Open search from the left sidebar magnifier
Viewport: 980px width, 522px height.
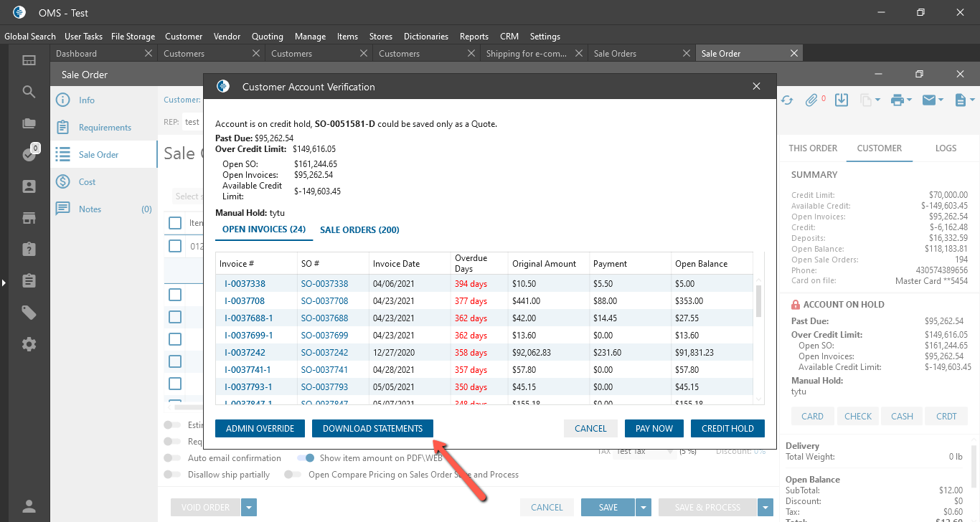point(29,92)
